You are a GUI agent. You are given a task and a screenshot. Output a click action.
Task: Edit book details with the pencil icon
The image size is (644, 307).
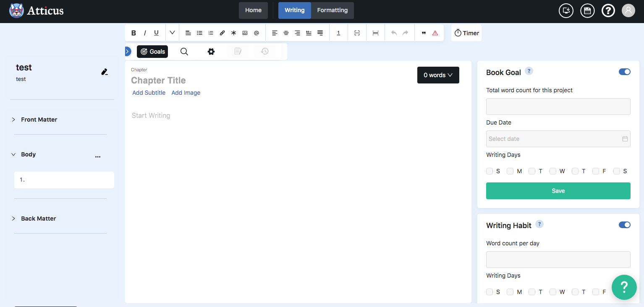pyautogui.click(x=105, y=72)
